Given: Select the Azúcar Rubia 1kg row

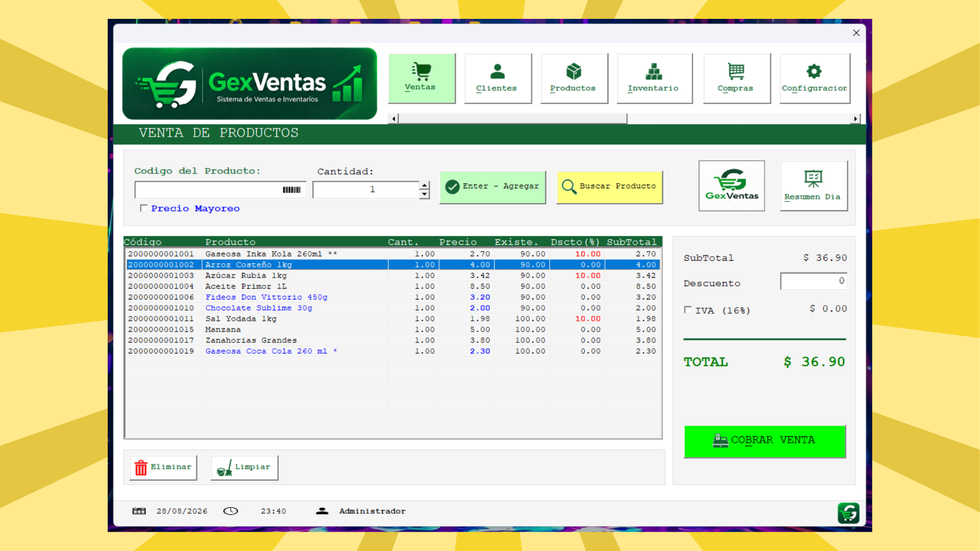Looking at the screenshot, I should [393, 275].
